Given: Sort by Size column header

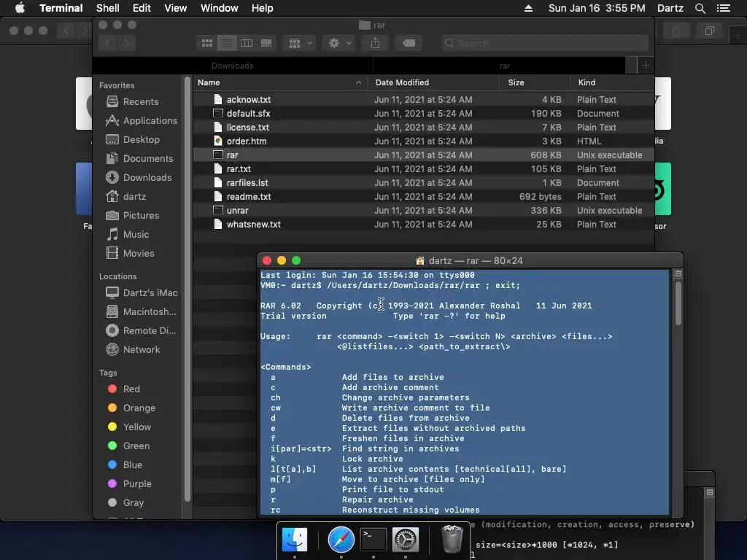Looking at the screenshot, I should click(535, 82).
